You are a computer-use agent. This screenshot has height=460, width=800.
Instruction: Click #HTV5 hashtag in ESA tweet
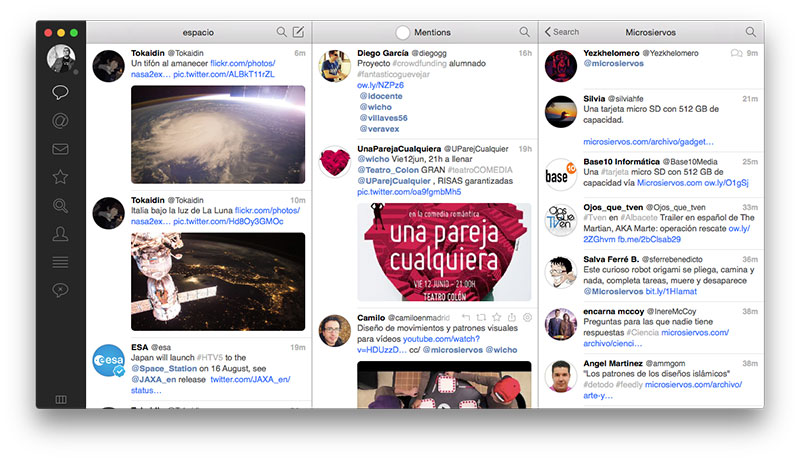210,357
